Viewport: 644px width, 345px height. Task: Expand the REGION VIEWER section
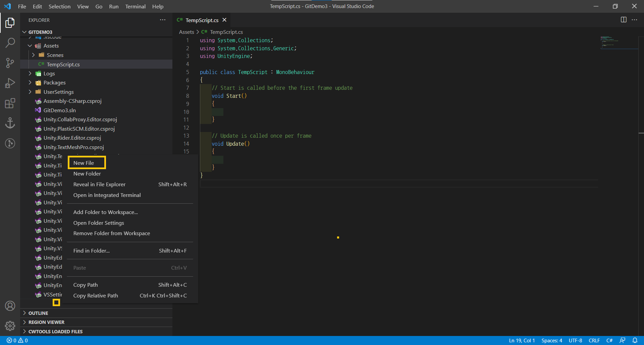(96, 322)
